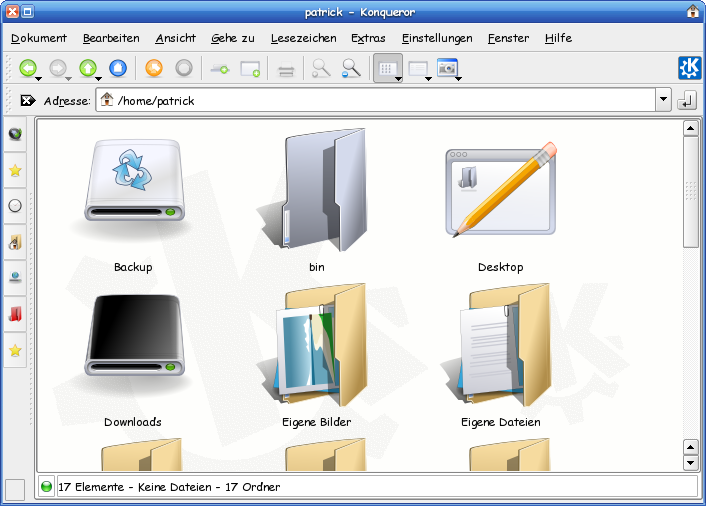This screenshot has height=506, width=706.
Task: Open the Fenster menu
Action: (x=509, y=38)
